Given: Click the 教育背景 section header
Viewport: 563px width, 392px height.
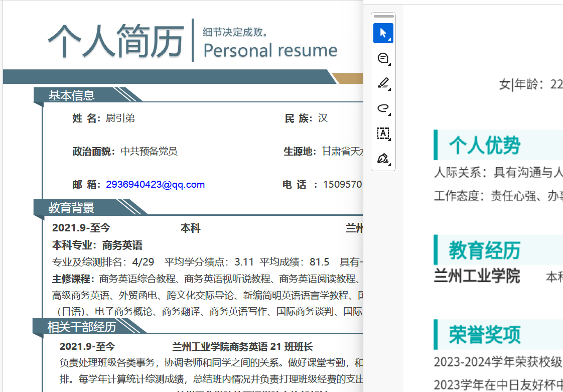Looking at the screenshot, I should [71, 207].
